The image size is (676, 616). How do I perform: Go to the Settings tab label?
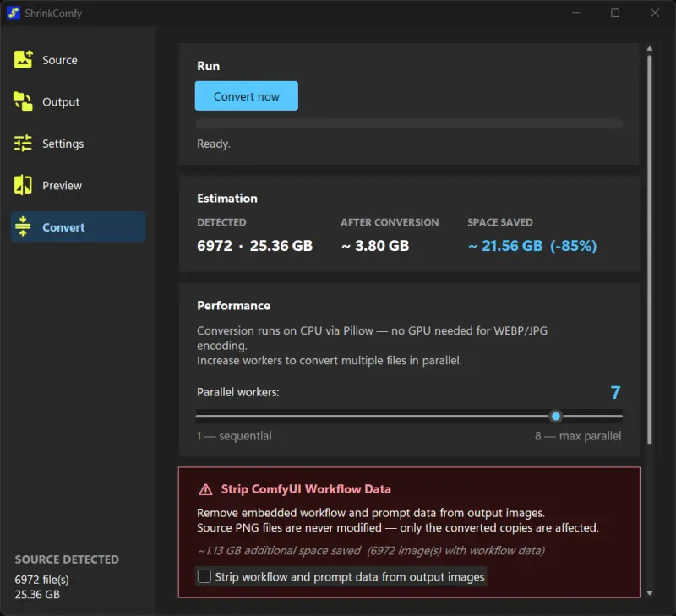pyautogui.click(x=63, y=144)
